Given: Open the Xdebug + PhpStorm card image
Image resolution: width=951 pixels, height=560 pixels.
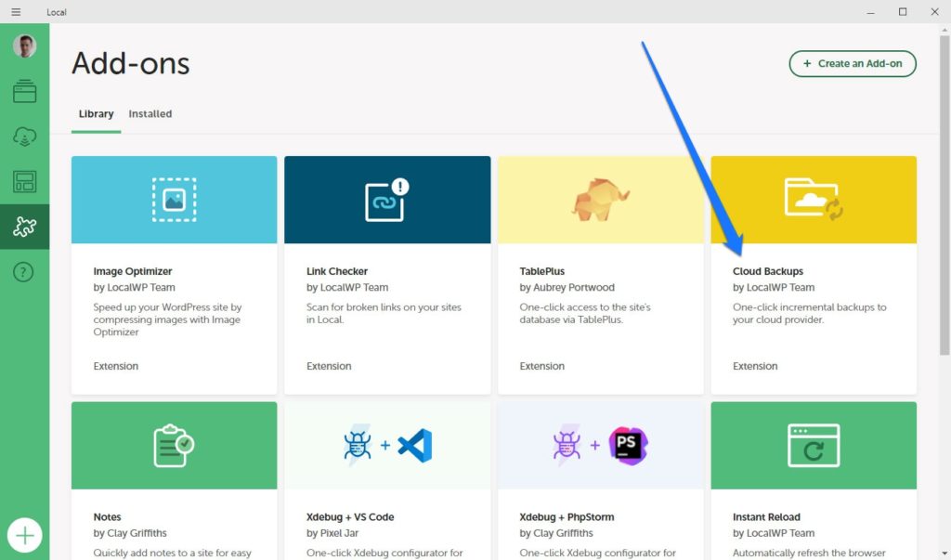Looking at the screenshot, I should coord(600,445).
